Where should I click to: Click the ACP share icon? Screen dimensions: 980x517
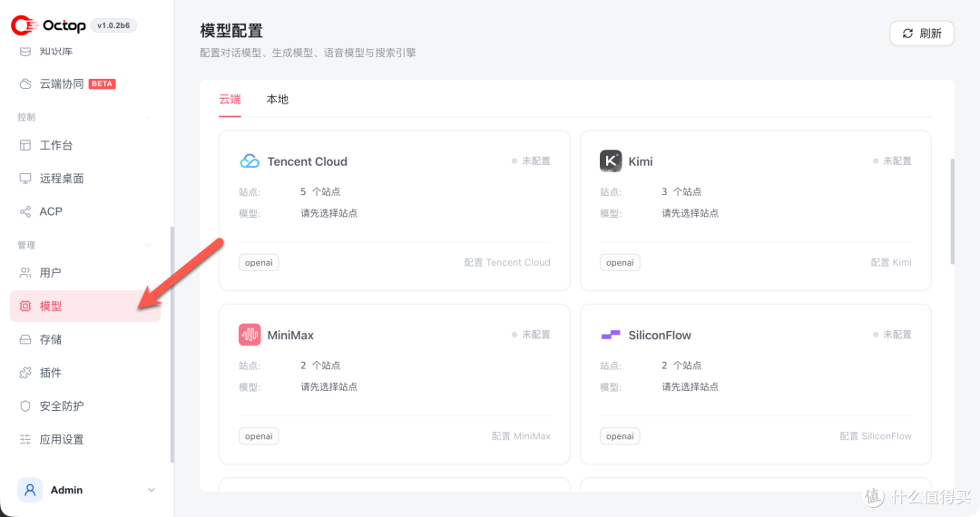click(x=25, y=211)
